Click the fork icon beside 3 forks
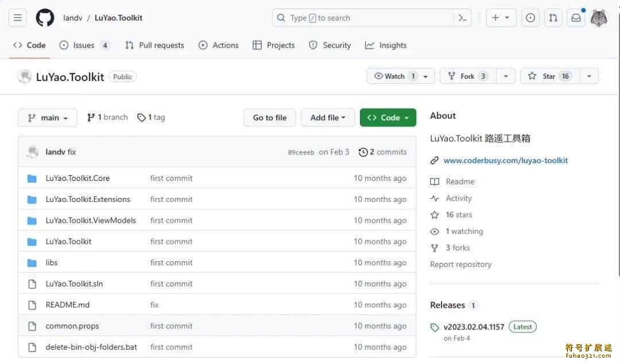620x364 pixels. pyautogui.click(x=435, y=248)
